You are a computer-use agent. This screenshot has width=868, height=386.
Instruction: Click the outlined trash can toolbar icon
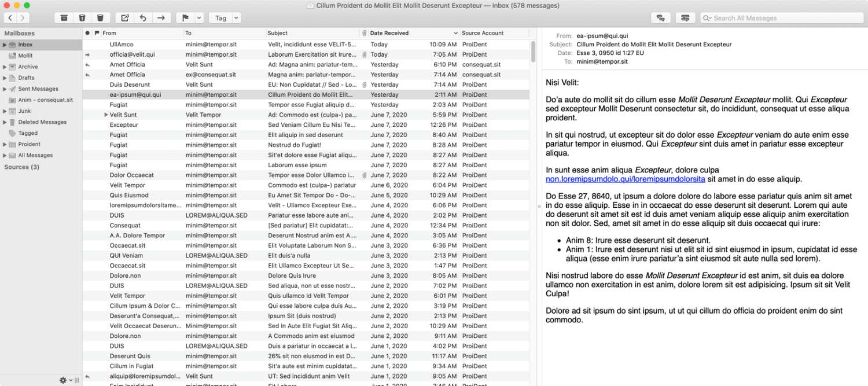coord(82,18)
